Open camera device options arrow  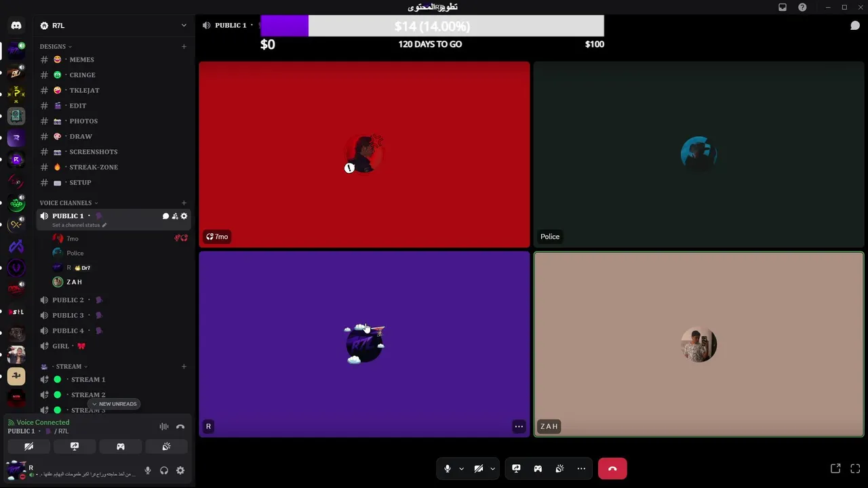[x=492, y=468]
